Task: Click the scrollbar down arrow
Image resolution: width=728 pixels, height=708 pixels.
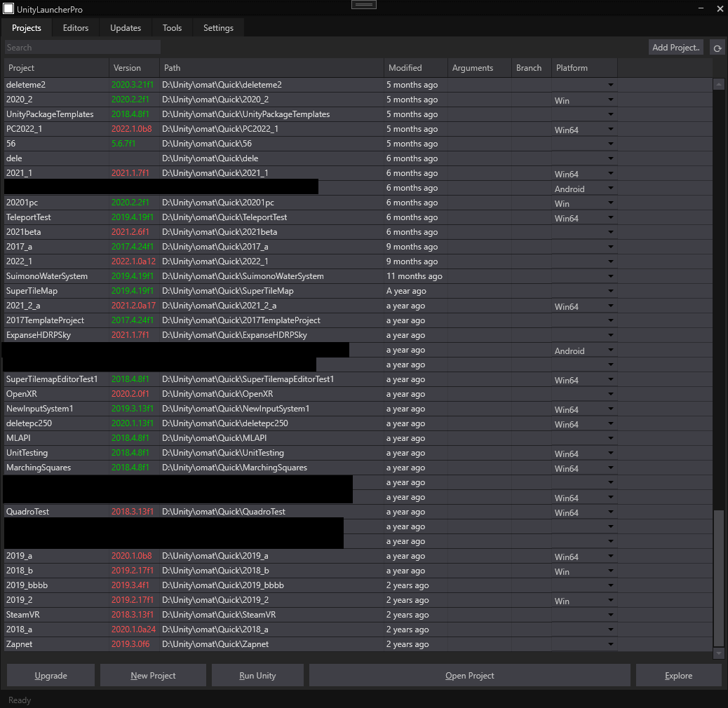Action: pos(718,653)
